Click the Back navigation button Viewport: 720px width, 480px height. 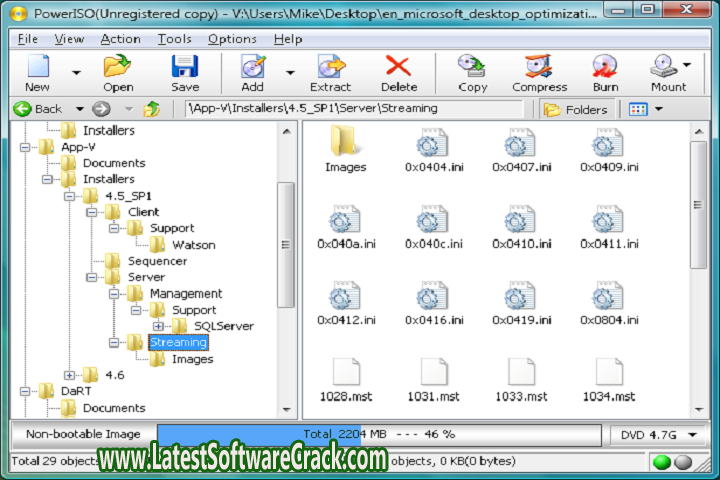tap(38, 109)
